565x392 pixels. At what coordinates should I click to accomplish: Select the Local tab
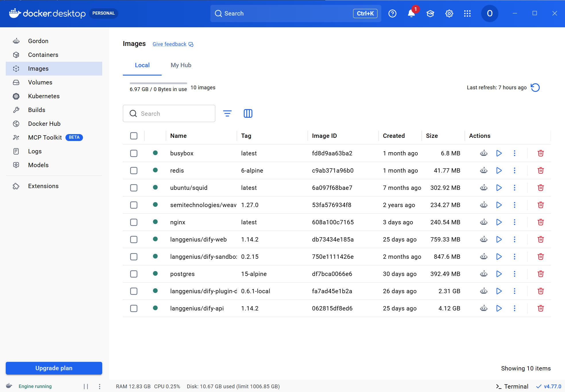(142, 65)
